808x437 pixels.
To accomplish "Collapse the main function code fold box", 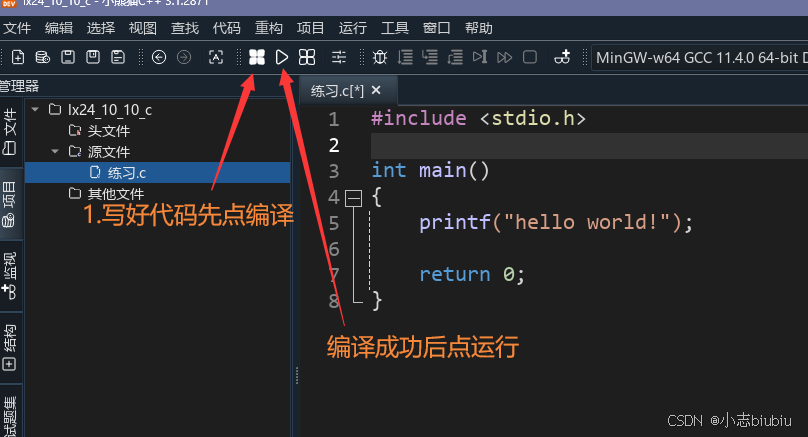I will [x=352, y=198].
